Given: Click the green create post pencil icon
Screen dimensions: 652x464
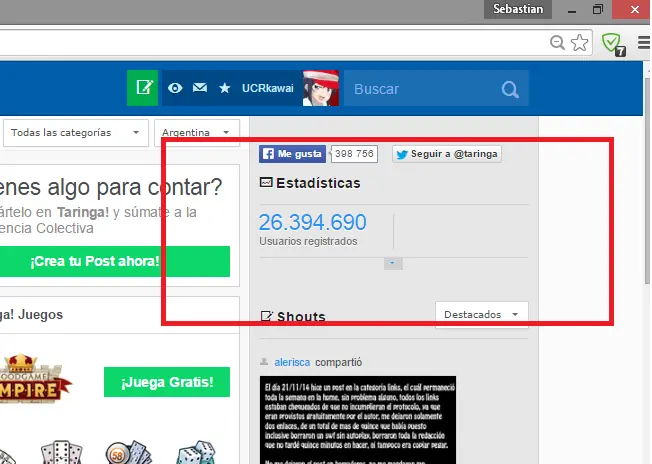Looking at the screenshot, I should 143,88.
